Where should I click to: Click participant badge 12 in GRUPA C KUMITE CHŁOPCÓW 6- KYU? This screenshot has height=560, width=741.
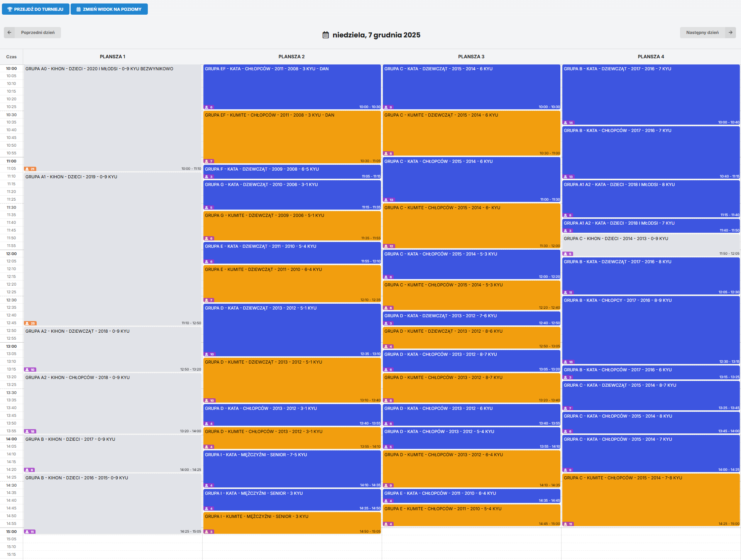tap(389, 246)
